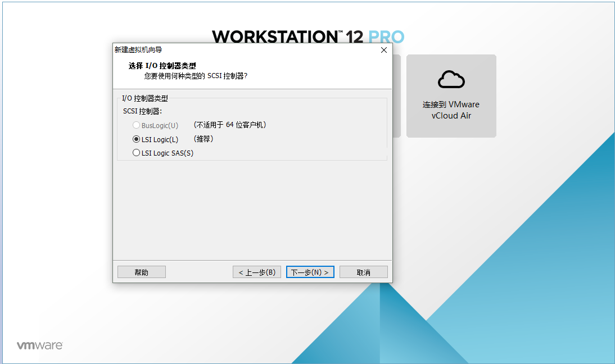Go back with < 上一步(B) button
The image size is (615, 364).
[257, 272]
